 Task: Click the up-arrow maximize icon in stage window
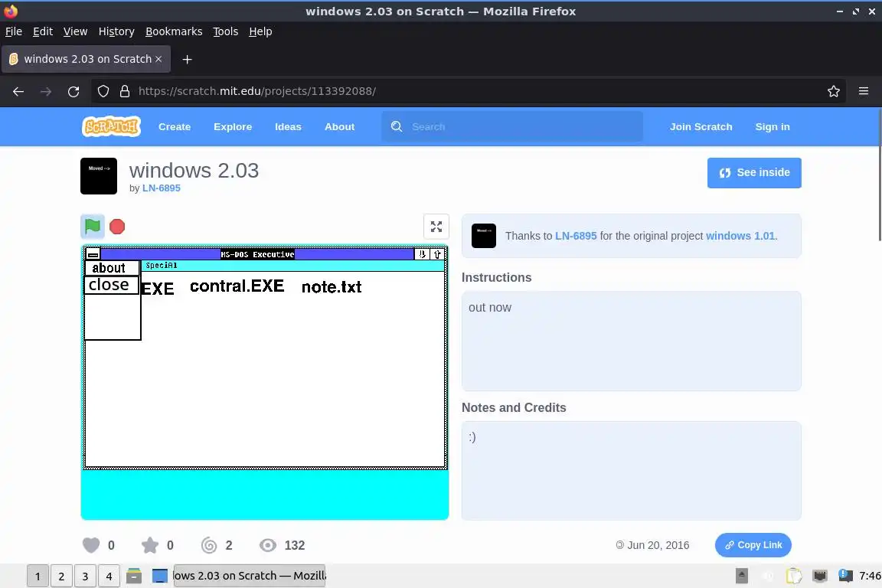click(x=437, y=254)
